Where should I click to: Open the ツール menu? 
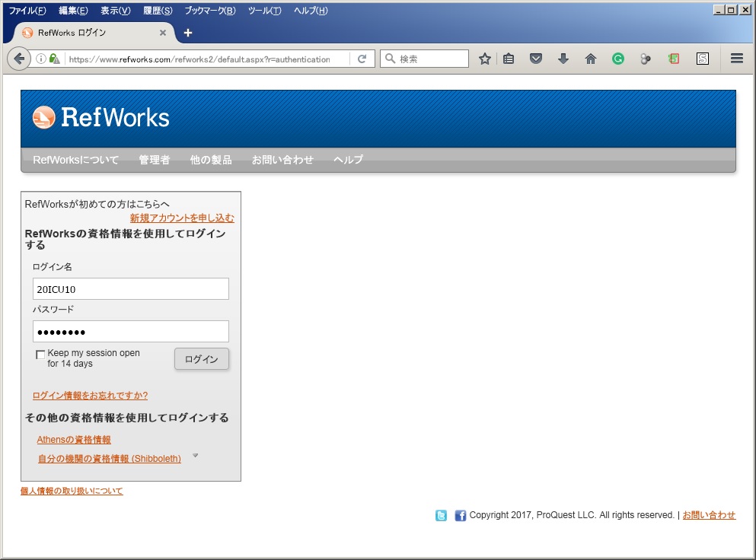(x=265, y=10)
